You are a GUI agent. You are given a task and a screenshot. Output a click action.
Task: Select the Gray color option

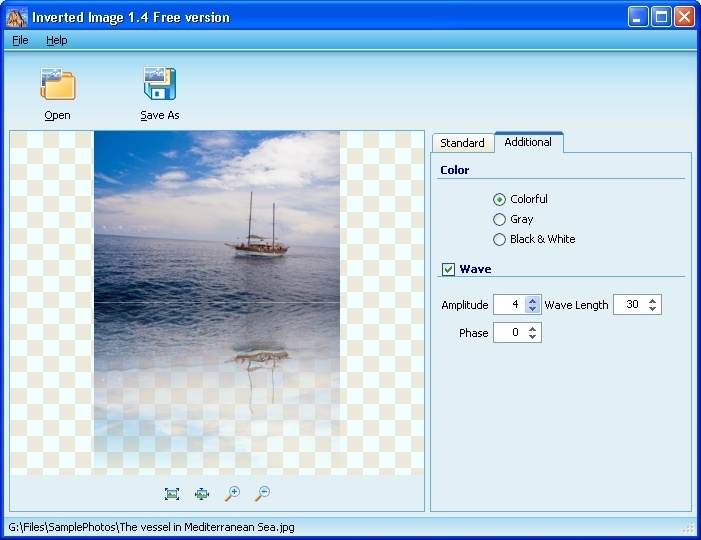(x=499, y=219)
